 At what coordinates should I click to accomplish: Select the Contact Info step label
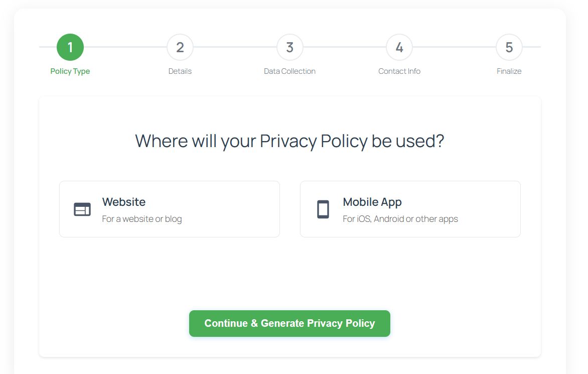(x=399, y=71)
